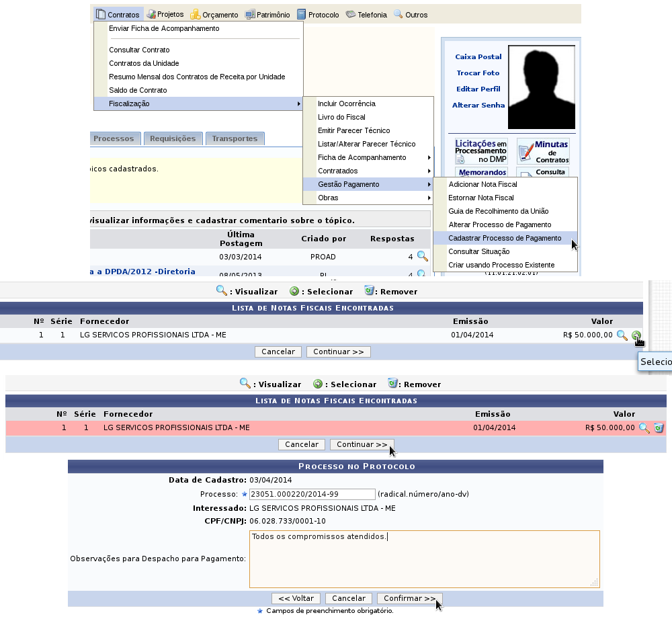
Task: Open the Protocolo menu
Action: (x=318, y=15)
